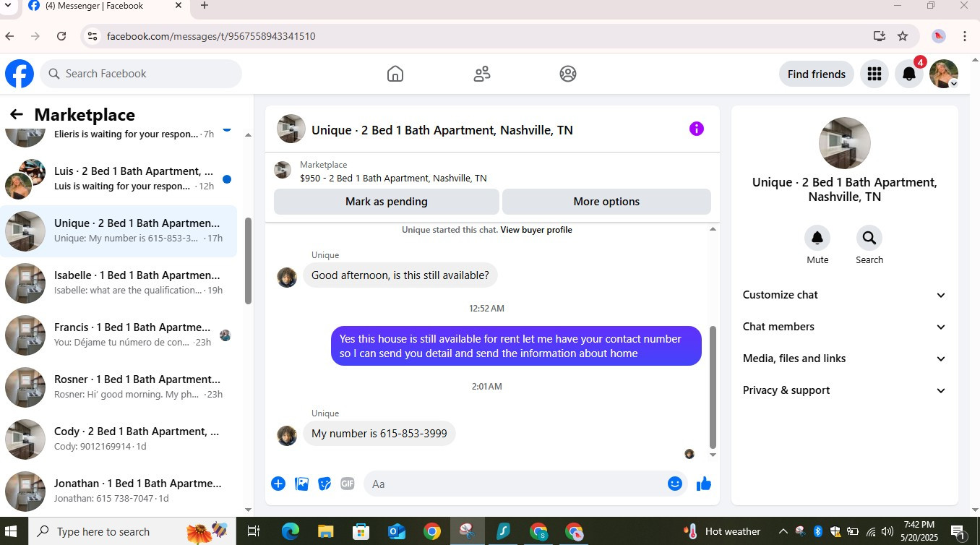The width and height of the screenshot is (980, 545).
Task: Click message 'Good afternoon, is this still available?'
Action: tap(400, 275)
